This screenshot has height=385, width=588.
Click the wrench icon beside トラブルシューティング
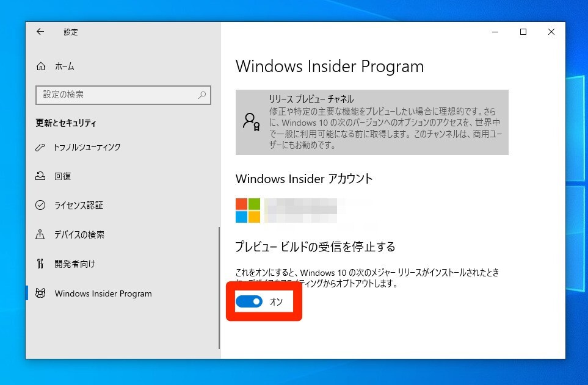[x=40, y=147]
